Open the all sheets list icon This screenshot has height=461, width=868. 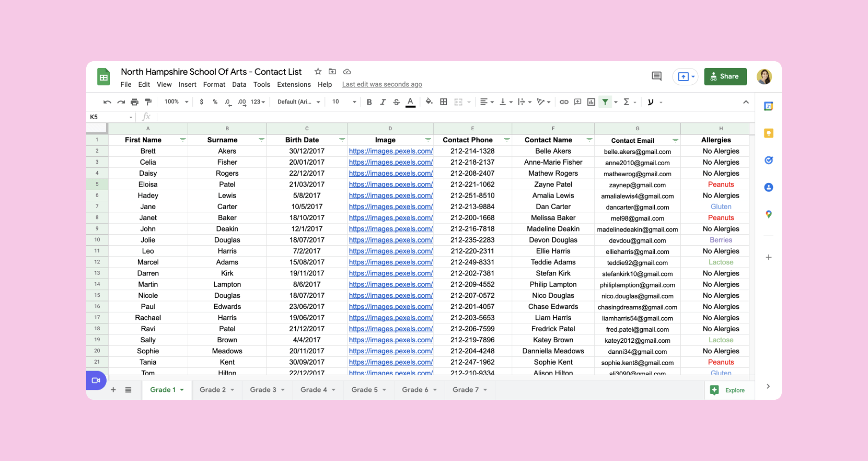click(128, 390)
